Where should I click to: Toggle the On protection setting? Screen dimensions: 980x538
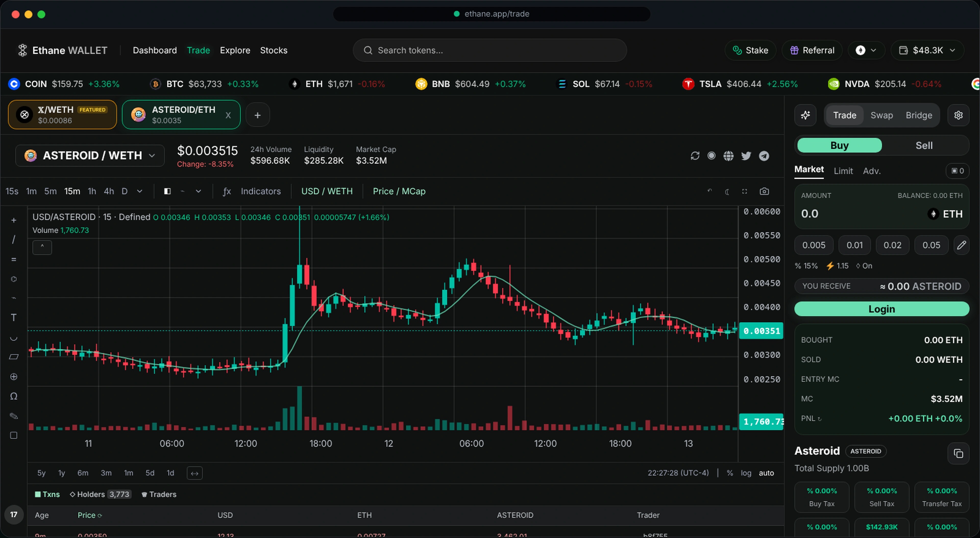(x=864, y=266)
